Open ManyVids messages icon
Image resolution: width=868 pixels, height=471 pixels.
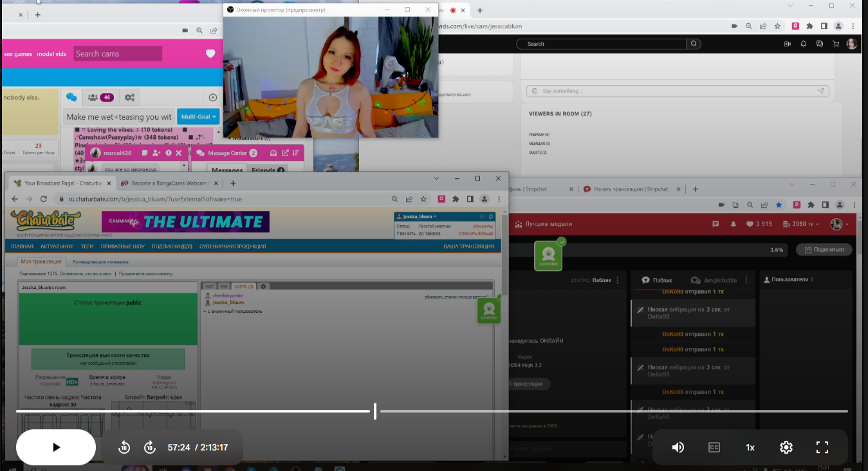coord(819,44)
